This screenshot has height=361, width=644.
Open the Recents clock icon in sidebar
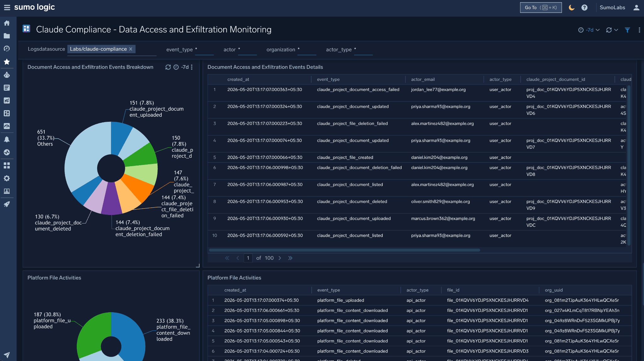coord(7,48)
